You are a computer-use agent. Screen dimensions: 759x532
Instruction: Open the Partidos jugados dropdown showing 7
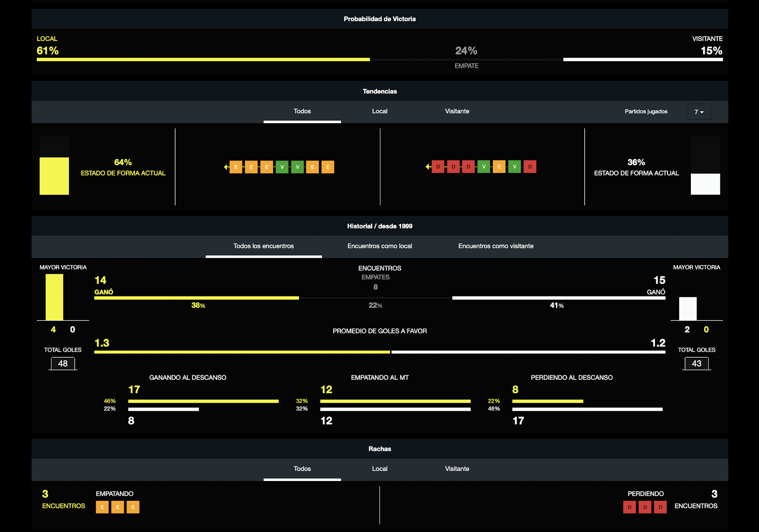coord(699,112)
